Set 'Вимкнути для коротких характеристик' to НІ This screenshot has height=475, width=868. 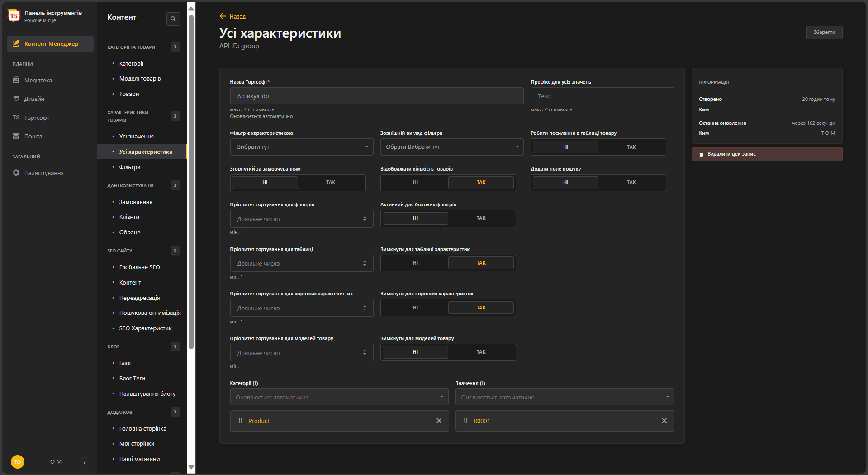pos(415,308)
